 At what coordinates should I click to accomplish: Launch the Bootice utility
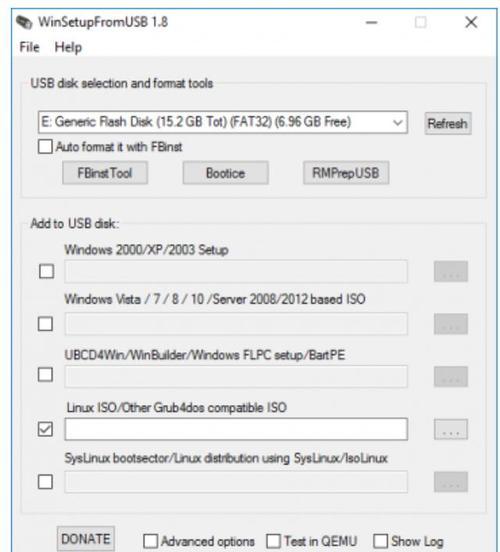click(225, 173)
